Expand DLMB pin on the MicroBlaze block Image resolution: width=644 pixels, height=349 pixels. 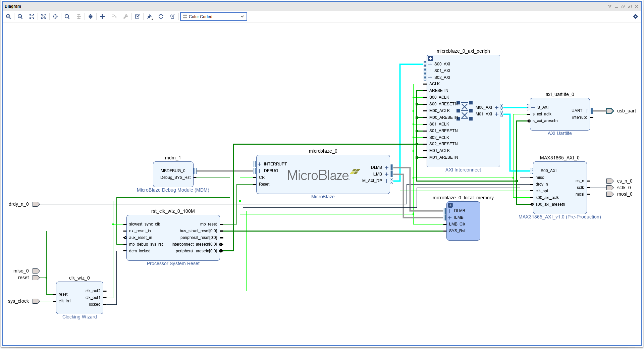pos(386,167)
